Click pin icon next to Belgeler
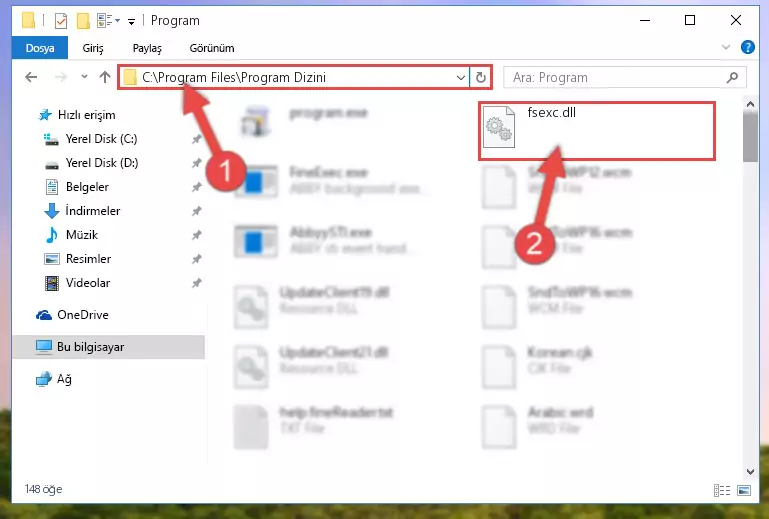Screen dimensions: 769x519 197,187
